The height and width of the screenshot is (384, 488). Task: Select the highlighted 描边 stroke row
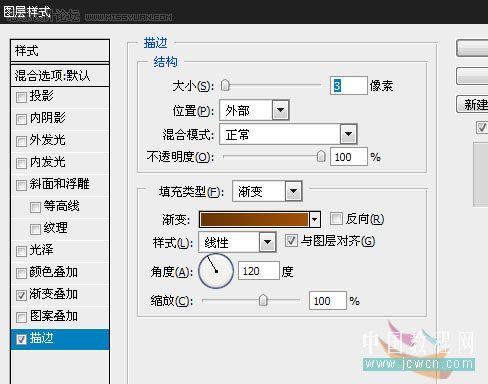click(x=60, y=339)
